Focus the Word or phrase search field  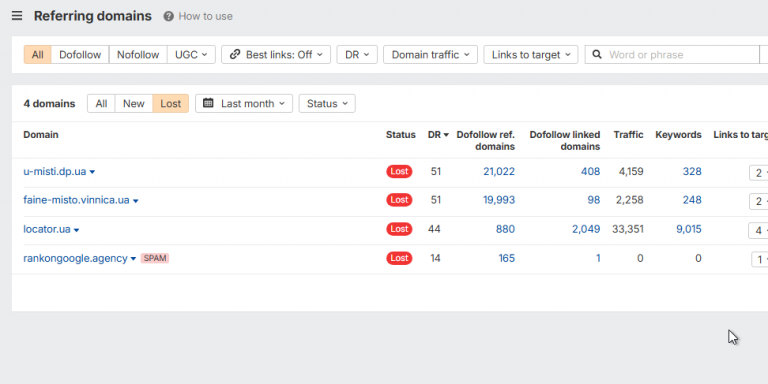pos(681,54)
